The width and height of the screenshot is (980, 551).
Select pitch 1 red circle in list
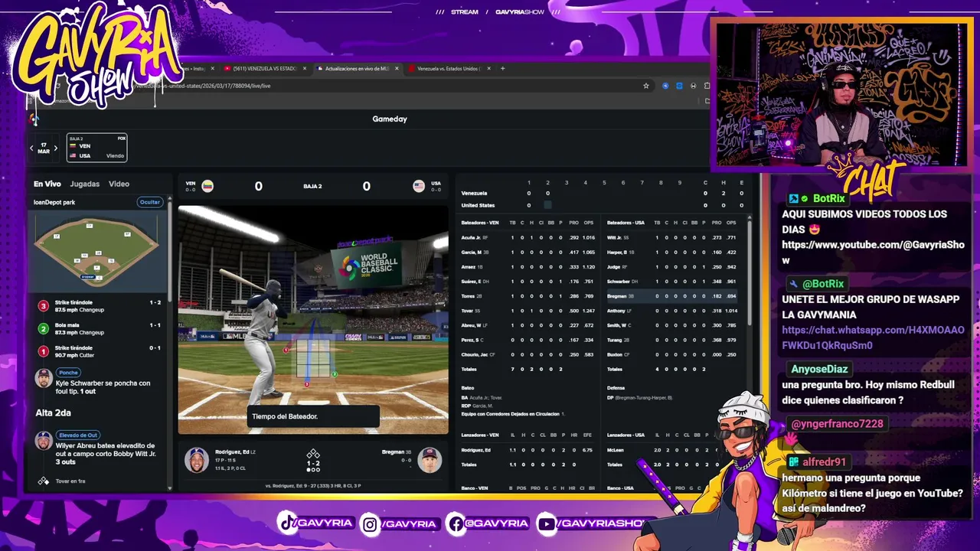(x=43, y=351)
